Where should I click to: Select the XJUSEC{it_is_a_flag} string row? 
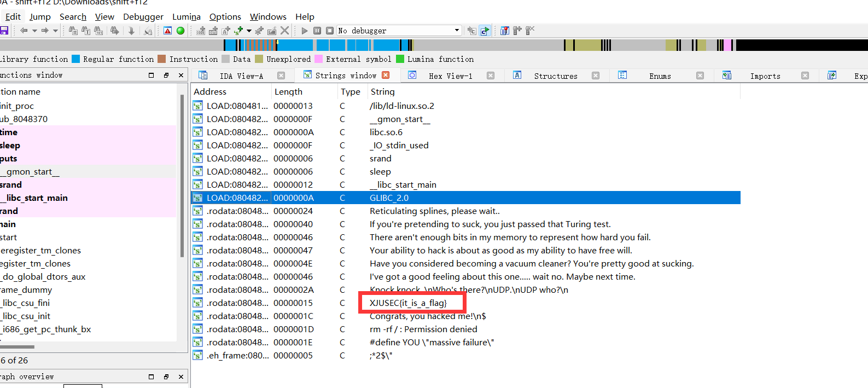coord(408,303)
